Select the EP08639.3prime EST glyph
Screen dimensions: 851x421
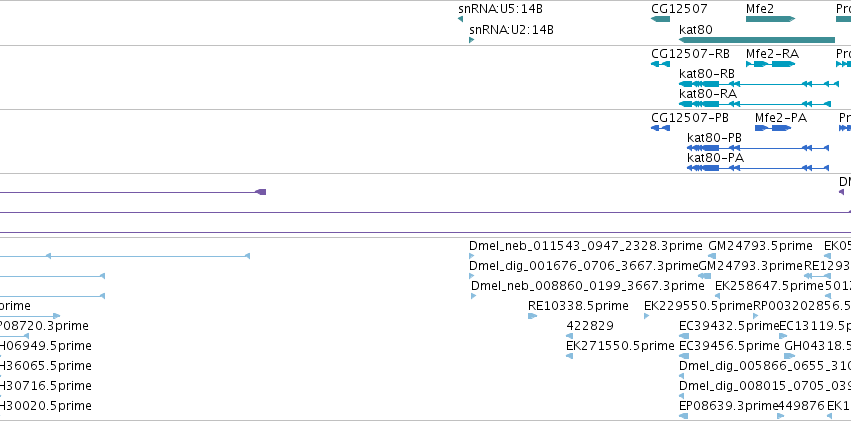(x=684, y=416)
